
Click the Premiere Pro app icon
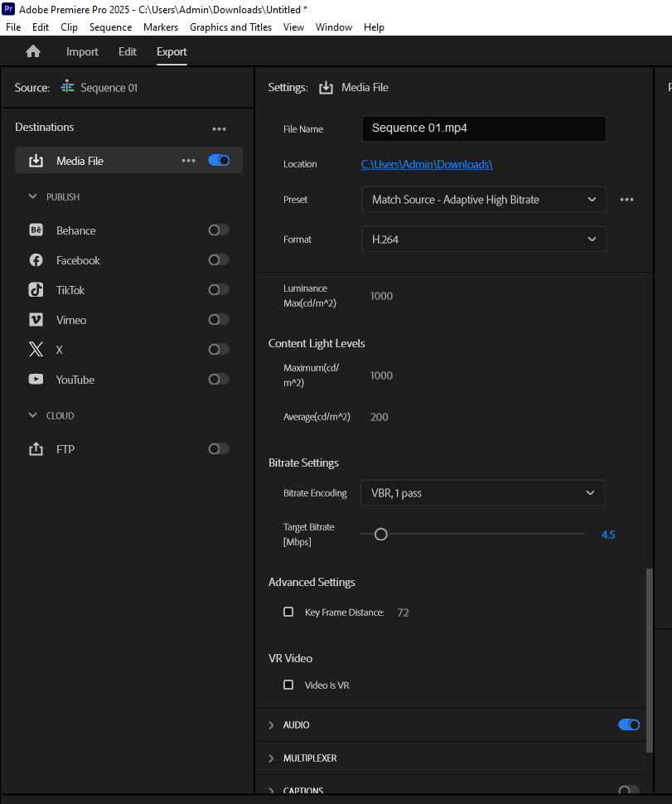(x=8, y=9)
